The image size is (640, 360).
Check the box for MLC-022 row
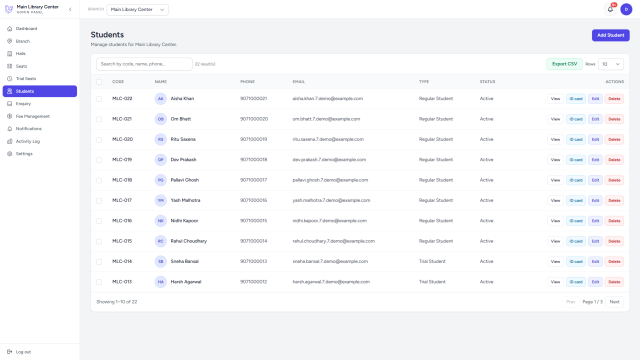[99, 99]
